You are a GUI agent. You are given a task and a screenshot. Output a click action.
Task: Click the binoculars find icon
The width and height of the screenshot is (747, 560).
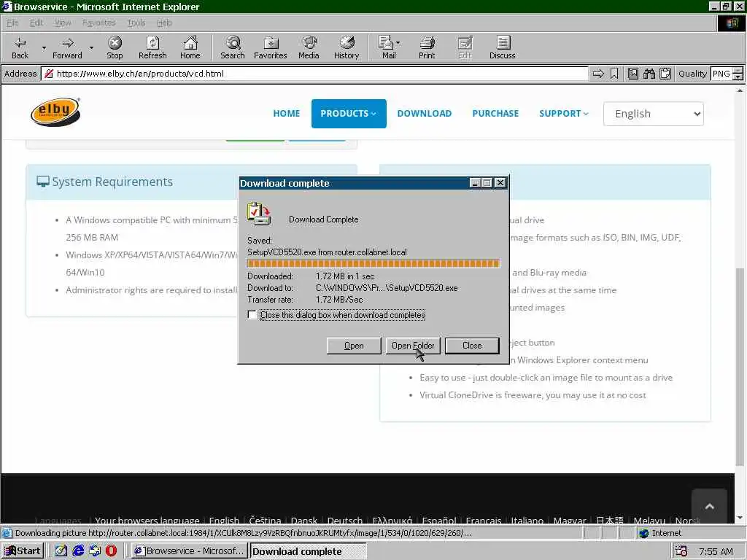649,74
